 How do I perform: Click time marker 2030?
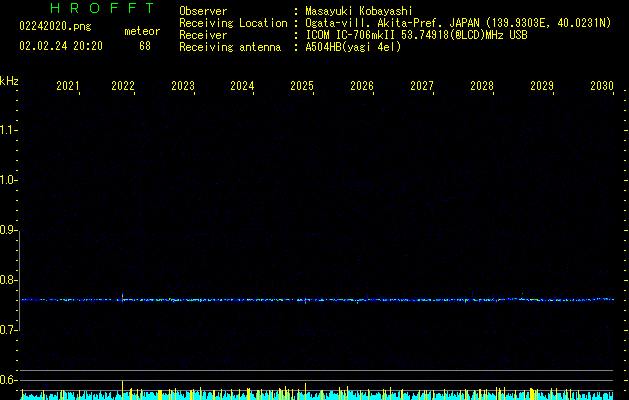pos(602,86)
